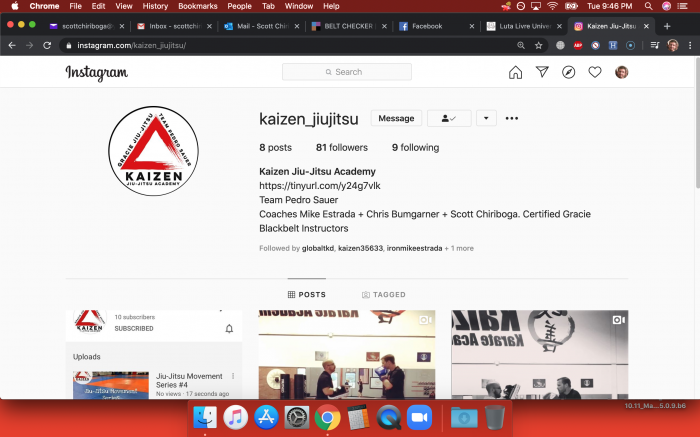Open the 81 followers list
700x437 pixels.
point(342,147)
